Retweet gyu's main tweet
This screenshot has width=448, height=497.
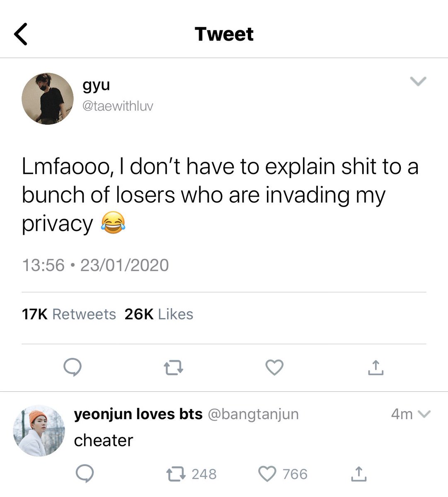(173, 368)
